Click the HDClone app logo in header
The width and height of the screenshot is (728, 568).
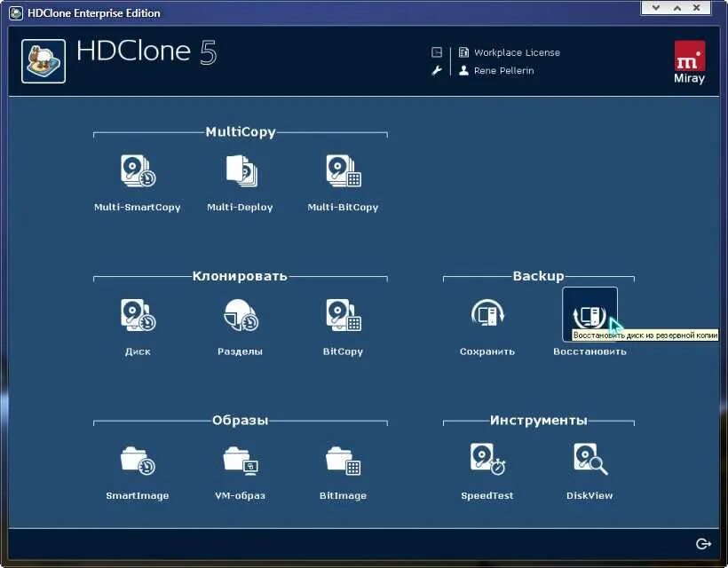coord(44,61)
